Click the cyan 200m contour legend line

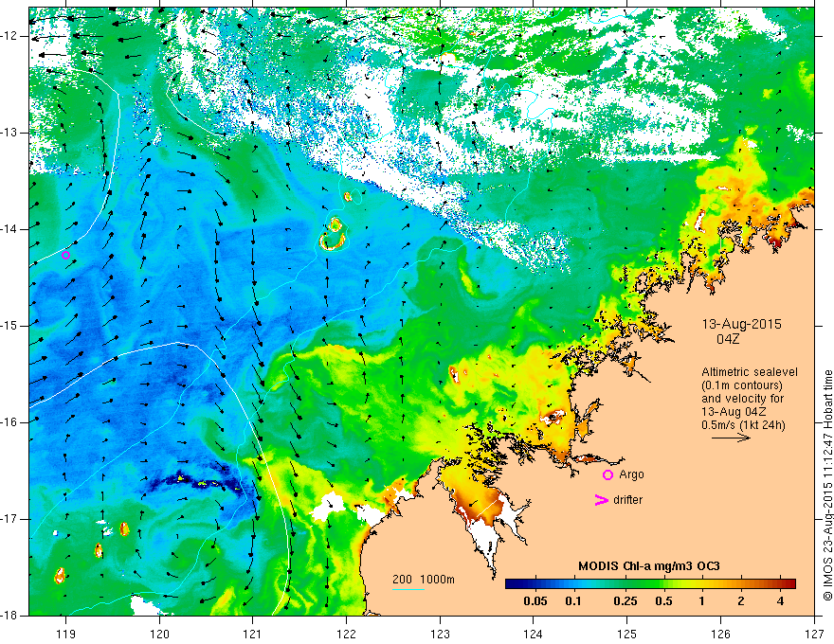[x=408, y=590]
